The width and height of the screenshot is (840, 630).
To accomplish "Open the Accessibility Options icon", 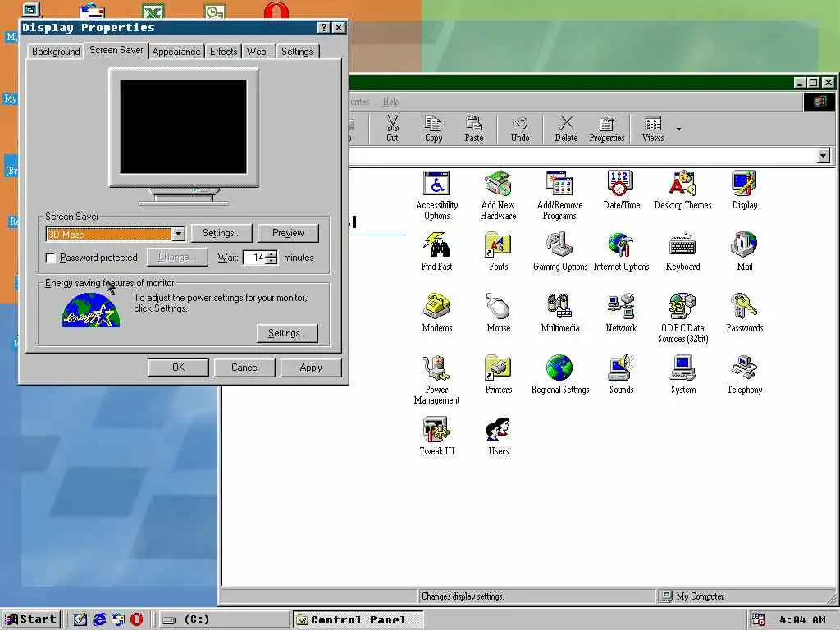I will (x=436, y=195).
